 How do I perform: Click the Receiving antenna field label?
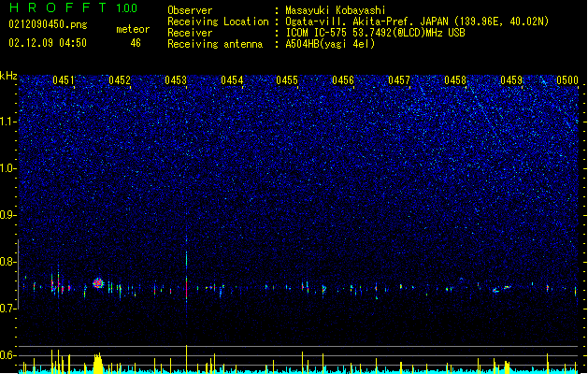pos(215,44)
